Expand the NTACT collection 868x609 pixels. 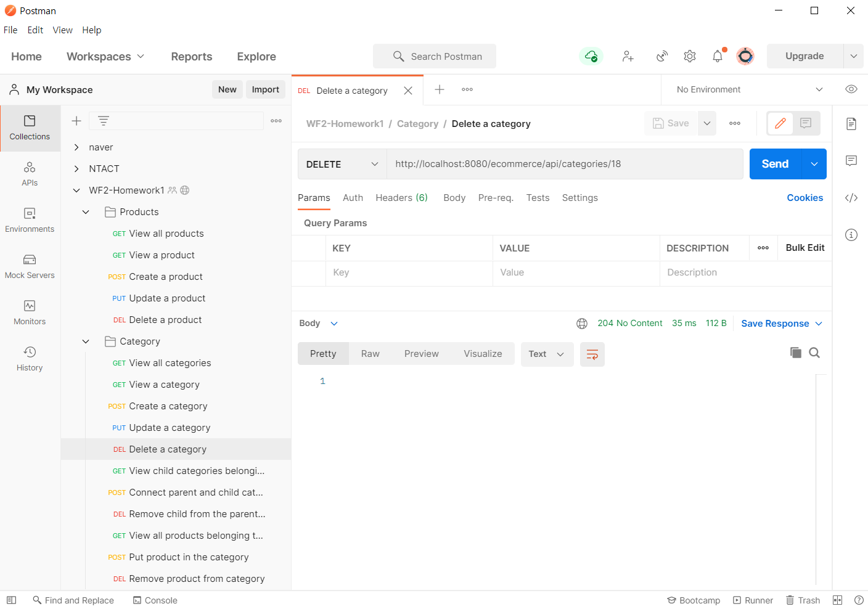click(x=76, y=169)
